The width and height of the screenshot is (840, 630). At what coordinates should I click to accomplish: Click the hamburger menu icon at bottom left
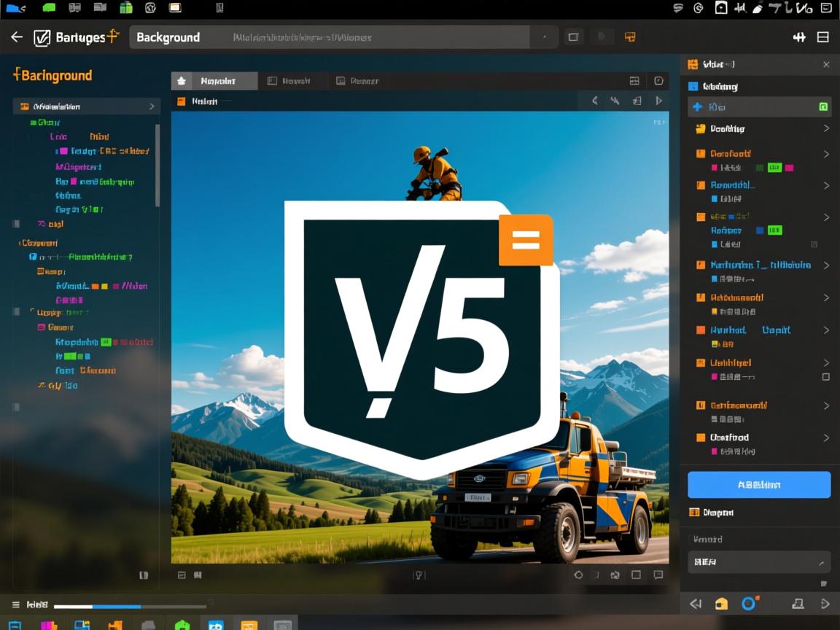coord(16,605)
